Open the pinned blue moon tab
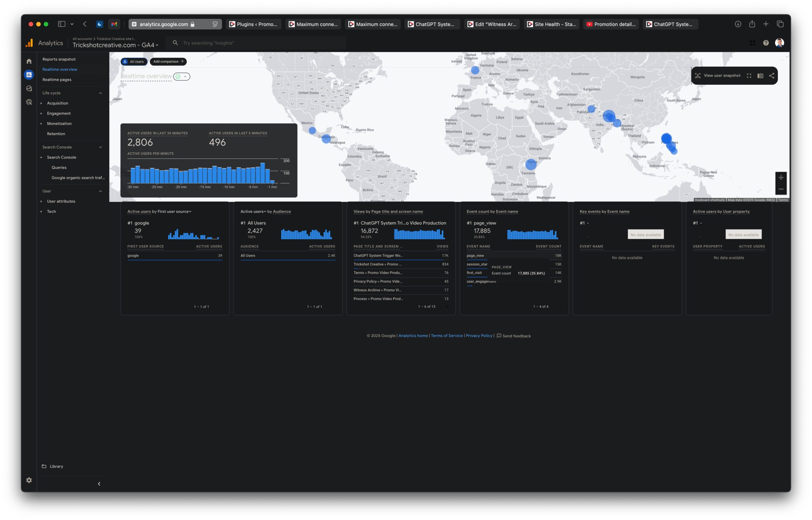 pyautogui.click(x=100, y=24)
